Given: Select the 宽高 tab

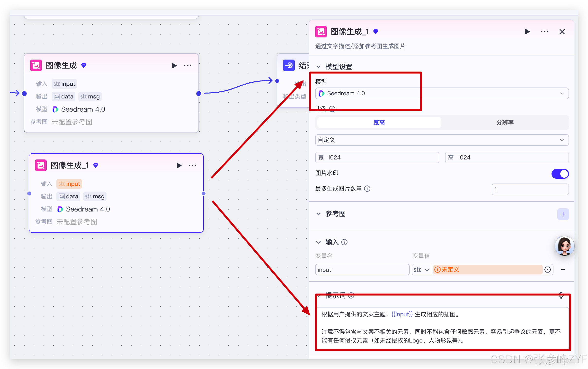Looking at the screenshot, I should point(379,123).
